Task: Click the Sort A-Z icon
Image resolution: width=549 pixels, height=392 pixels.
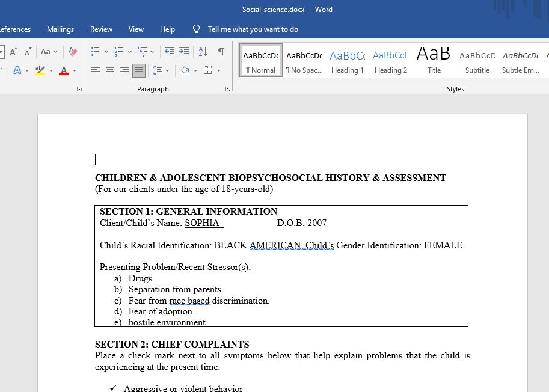Action: (x=203, y=52)
